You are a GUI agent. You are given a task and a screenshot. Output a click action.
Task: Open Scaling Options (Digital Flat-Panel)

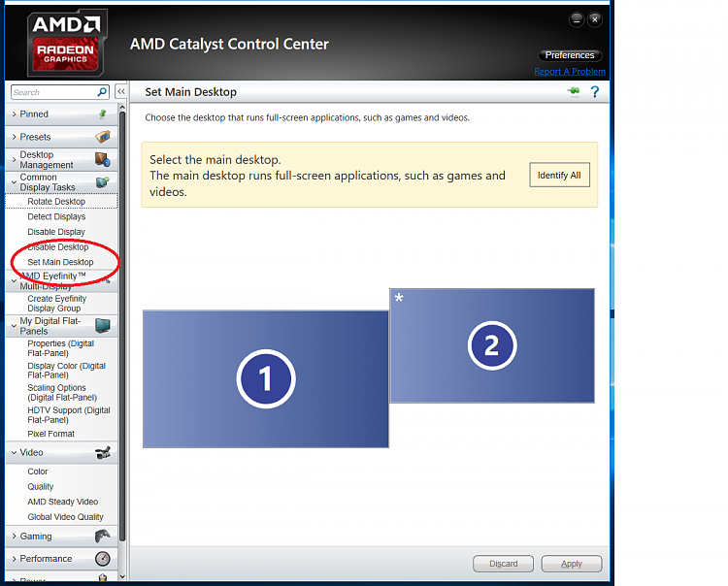click(62, 393)
